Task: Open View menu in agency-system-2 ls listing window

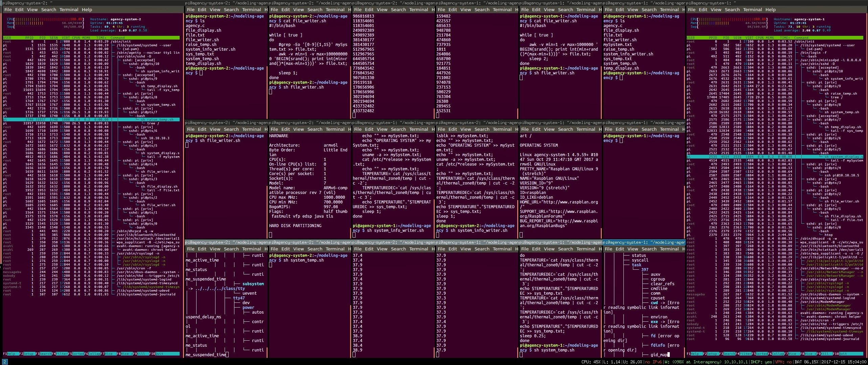Action: coord(215,10)
